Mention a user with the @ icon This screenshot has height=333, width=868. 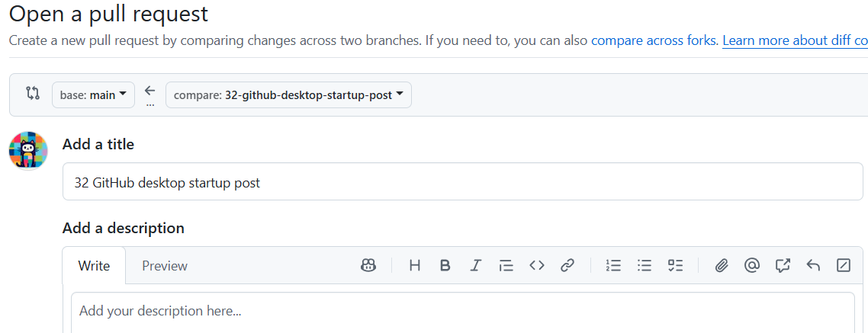tap(751, 266)
